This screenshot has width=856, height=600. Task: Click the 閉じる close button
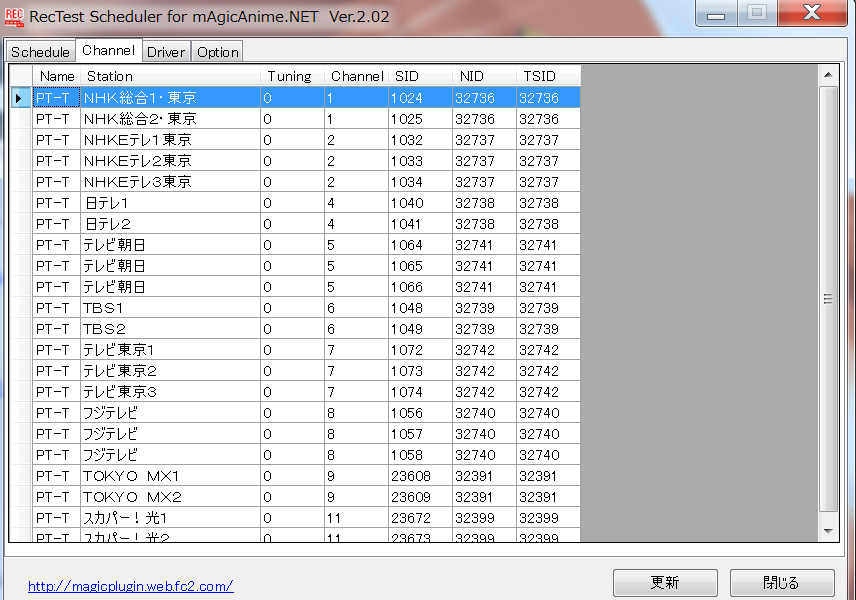tap(782, 583)
